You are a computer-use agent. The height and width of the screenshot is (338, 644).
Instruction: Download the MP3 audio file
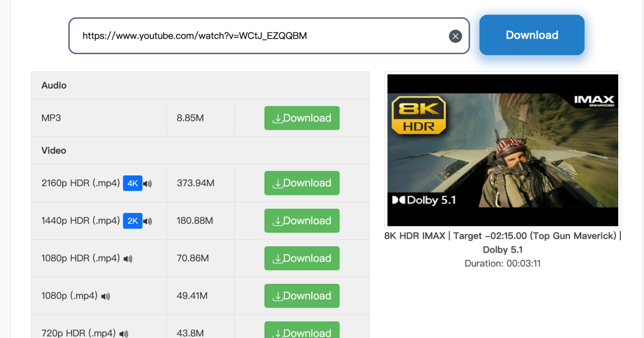pos(302,118)
